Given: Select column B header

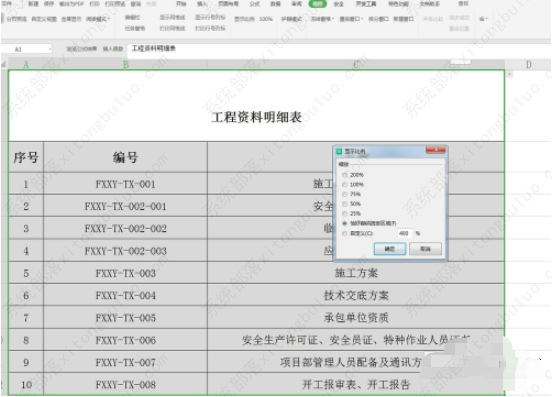Looking at the screenshot, I should 125,65.
